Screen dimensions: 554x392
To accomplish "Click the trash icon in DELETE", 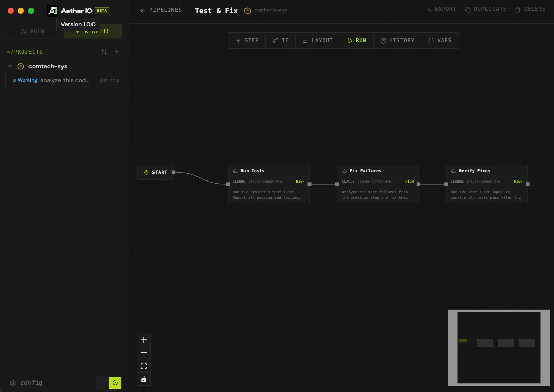I will point(518,10).
